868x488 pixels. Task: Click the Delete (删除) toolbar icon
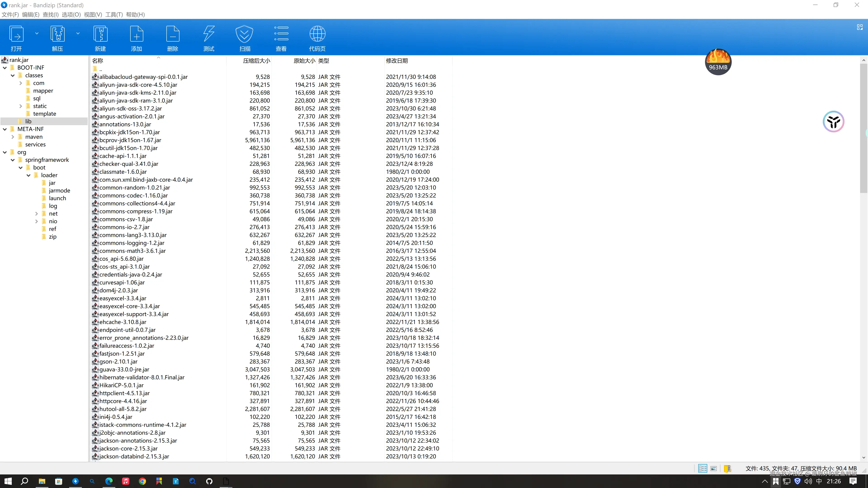172,34
